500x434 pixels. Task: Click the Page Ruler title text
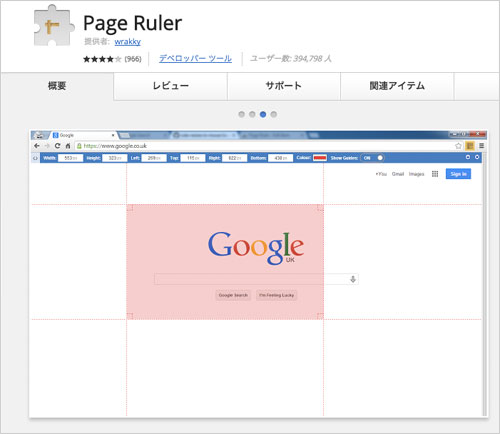coord(132,24)
